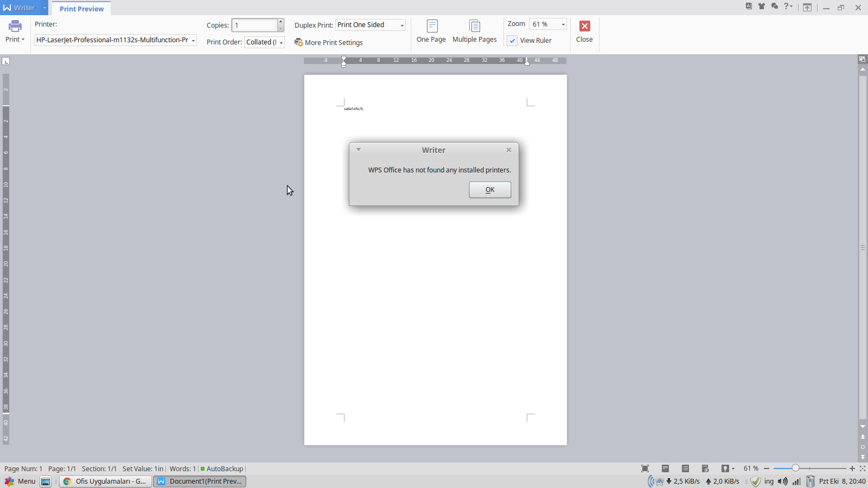
Task: Select the Print Preview tab
Action: point(81,9)
